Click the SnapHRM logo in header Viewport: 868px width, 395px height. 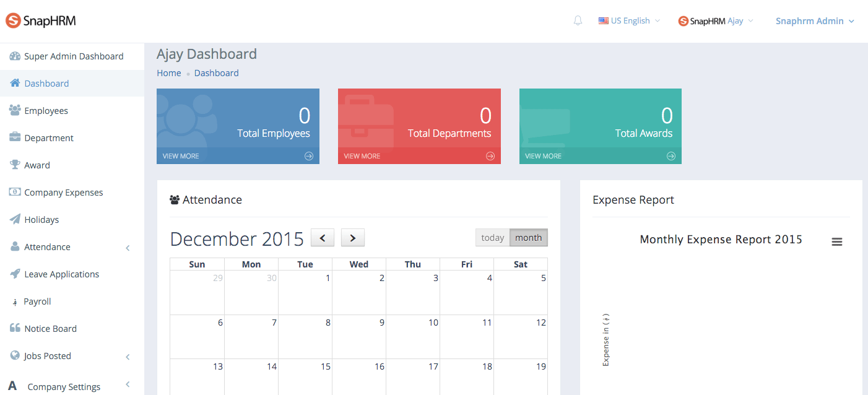coord(41,21)
